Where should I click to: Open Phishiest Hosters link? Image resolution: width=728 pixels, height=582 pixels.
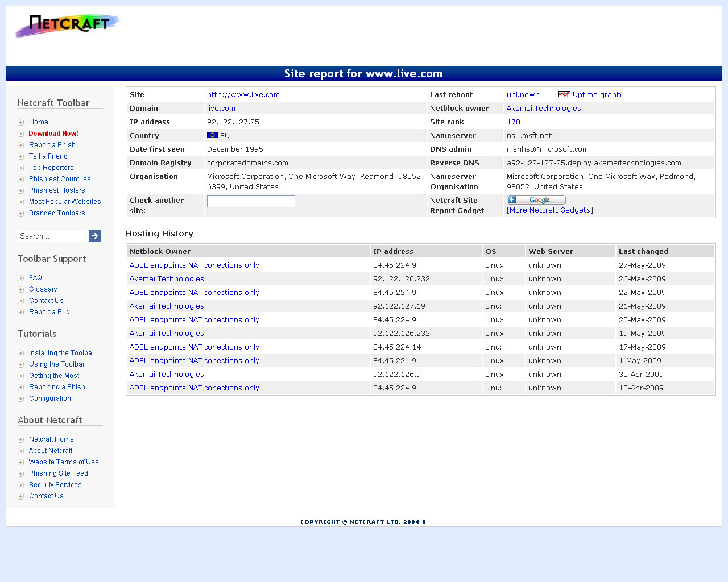[57, 190]
